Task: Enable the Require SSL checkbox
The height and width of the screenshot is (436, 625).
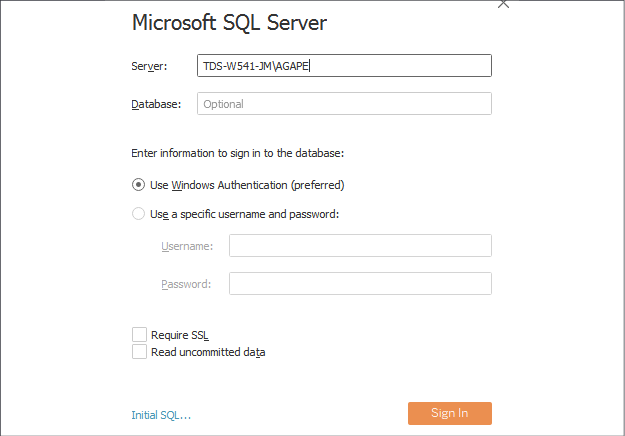Action: coord(139,335)
